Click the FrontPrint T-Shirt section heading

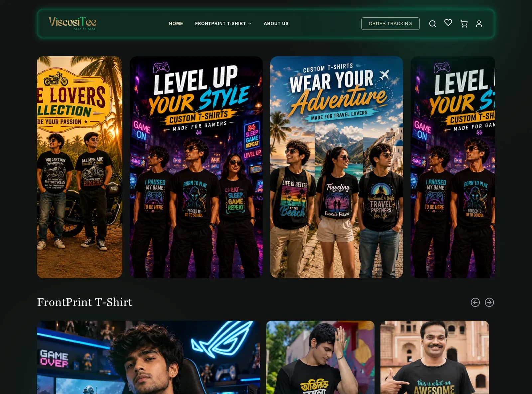point(84,302)
